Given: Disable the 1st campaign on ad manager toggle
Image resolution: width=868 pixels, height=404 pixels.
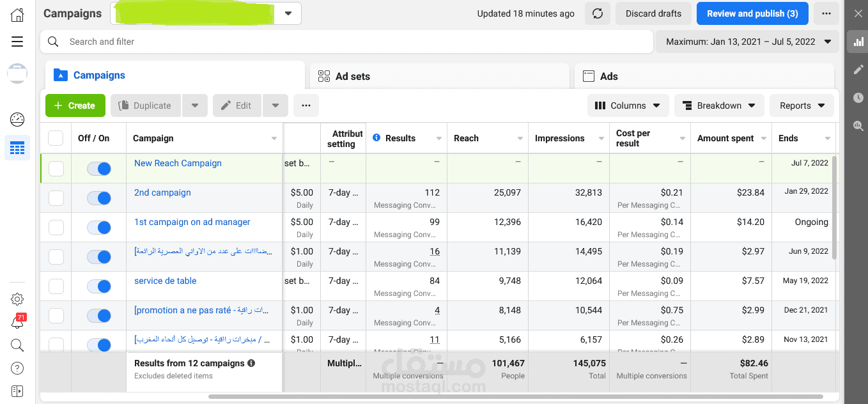Looking at the screenshot, I should click(99, 228).
